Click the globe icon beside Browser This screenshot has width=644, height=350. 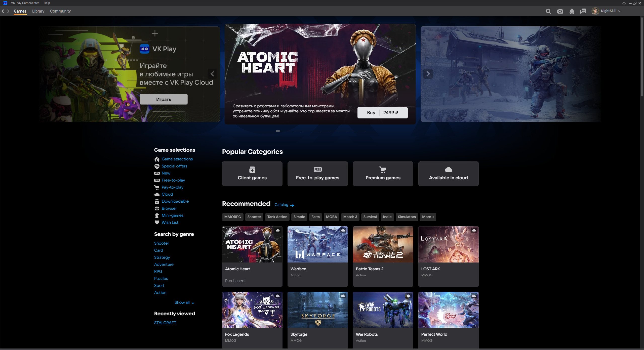tap(157, 208)
